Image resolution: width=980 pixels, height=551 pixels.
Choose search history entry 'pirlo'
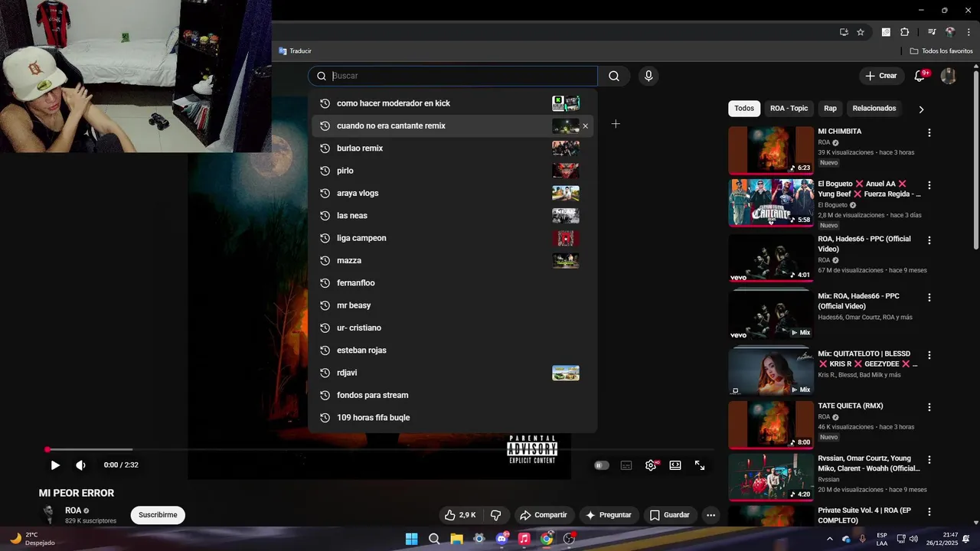pos(452,171)
